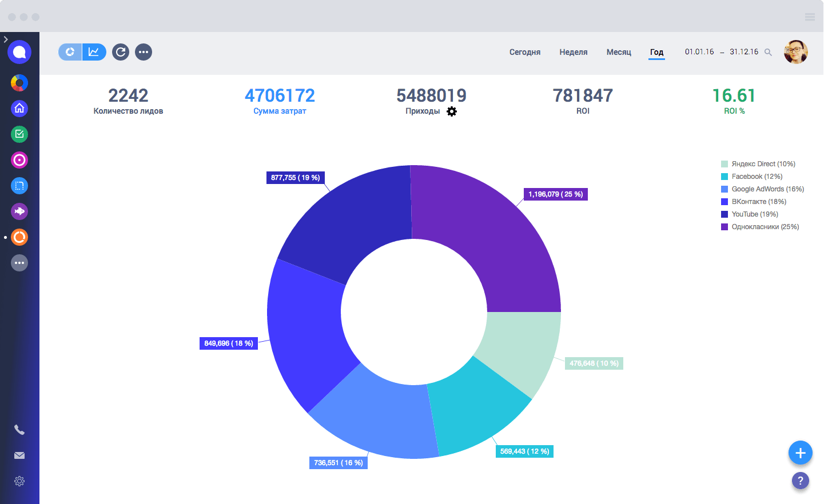
Task: Switch to donut chart view
Action: tap(70, 52)
